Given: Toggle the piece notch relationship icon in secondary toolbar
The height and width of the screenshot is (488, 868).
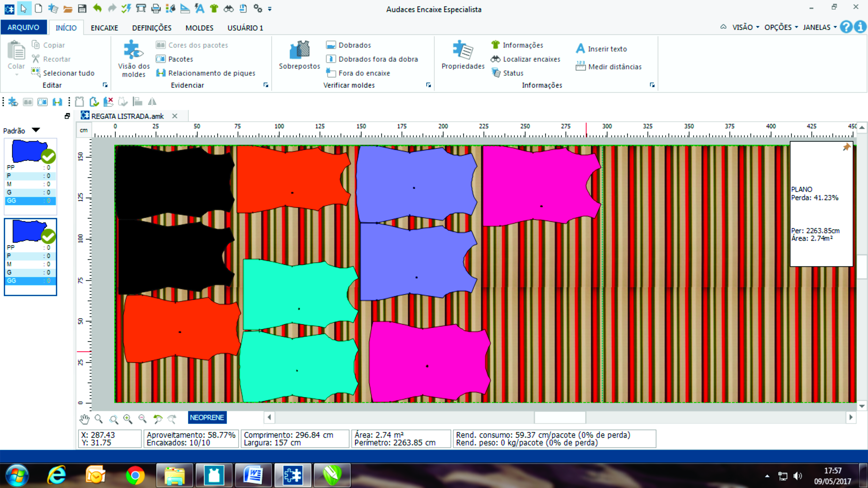Looking at the screenshot, I should pyautogui.click(x=57, y=102).
